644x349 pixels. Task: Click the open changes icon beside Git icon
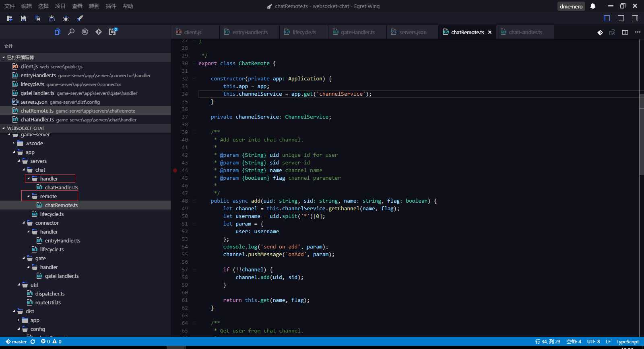[x=612, y=32]
